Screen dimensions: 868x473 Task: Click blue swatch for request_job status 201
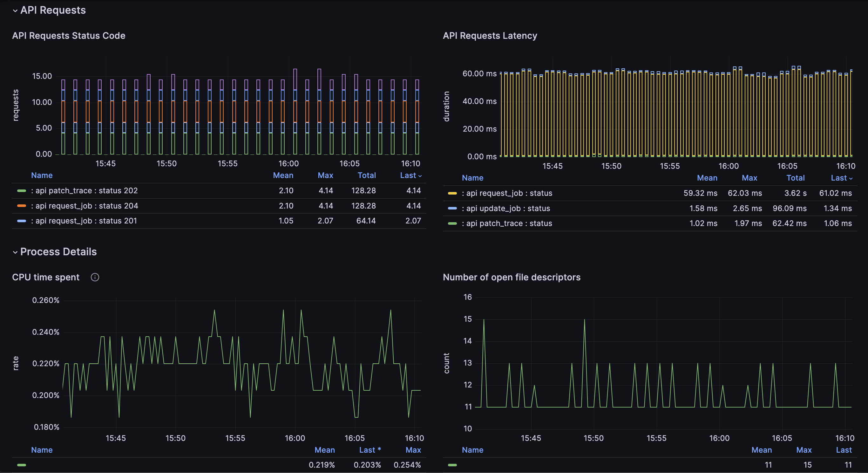22,221
